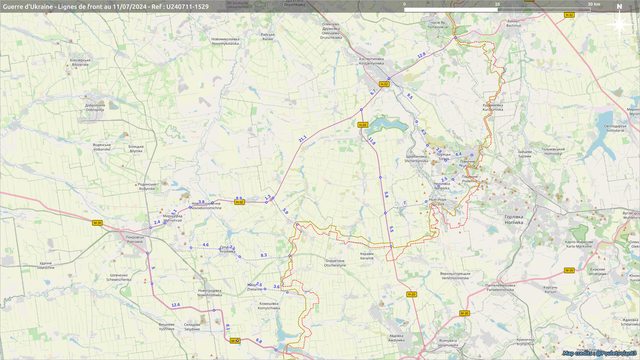The height and width of the screenshot is (360, 640).
Task: Click the blue reservoir lake south of Kostiantynivka
Action: click(387, 124)
